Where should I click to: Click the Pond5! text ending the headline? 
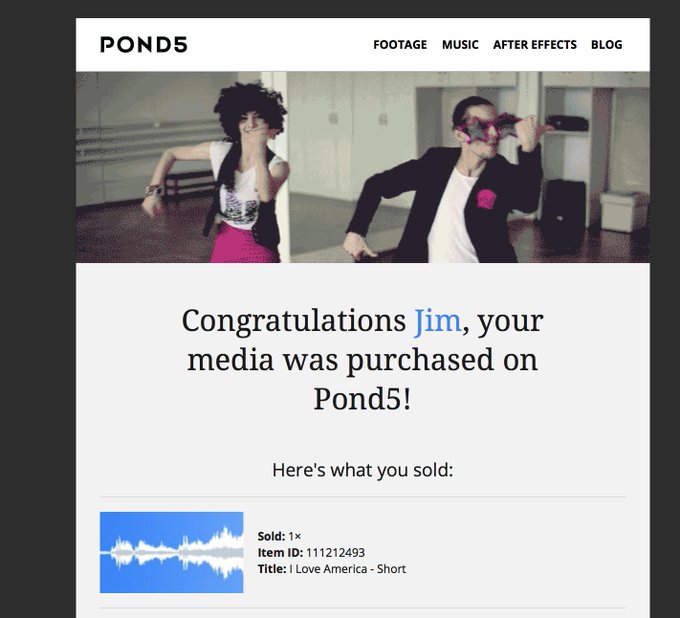[362, 399]
